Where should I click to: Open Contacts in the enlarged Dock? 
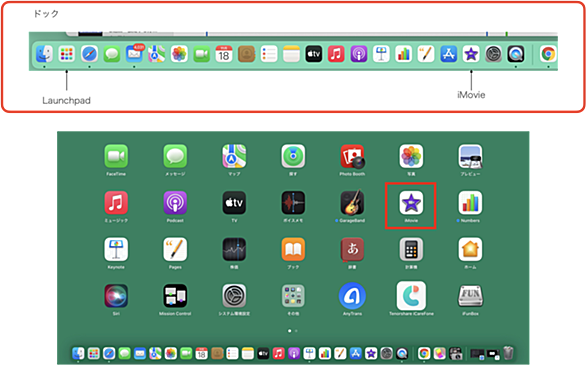point(246,54)
